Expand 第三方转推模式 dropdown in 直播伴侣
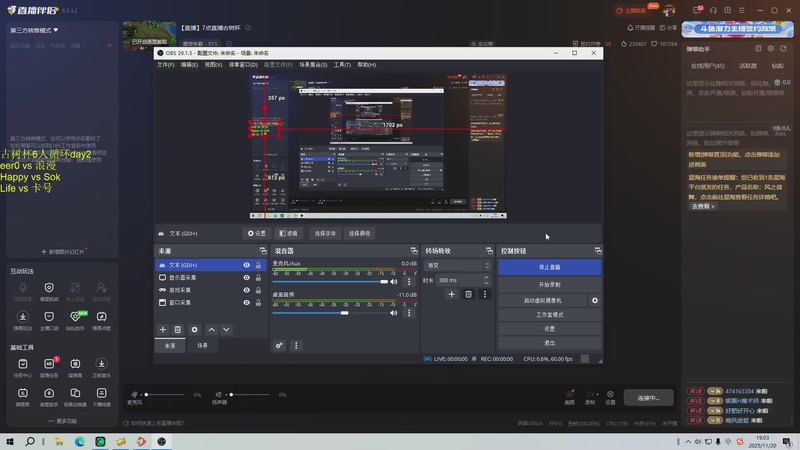 [x=34, y=30]
